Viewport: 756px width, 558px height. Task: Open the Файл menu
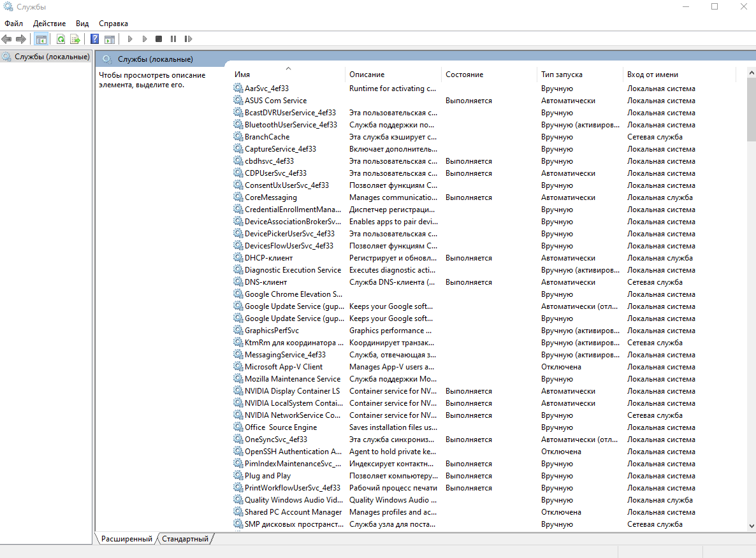point(13,24)
